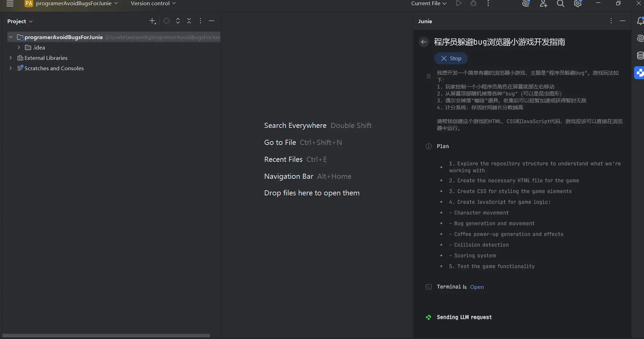Add new file or directory
The width and height of the screenshot is (644, 339).
point(152,21)
